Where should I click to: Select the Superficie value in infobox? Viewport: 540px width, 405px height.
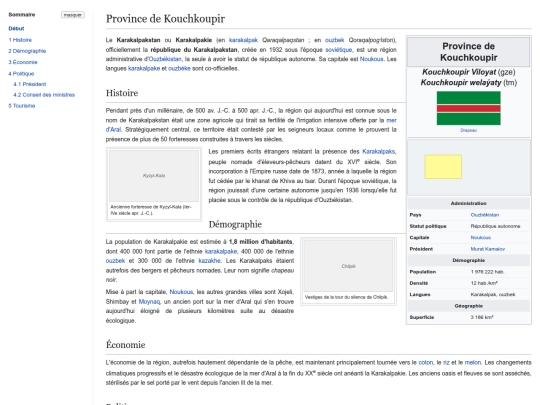(482, 317)
